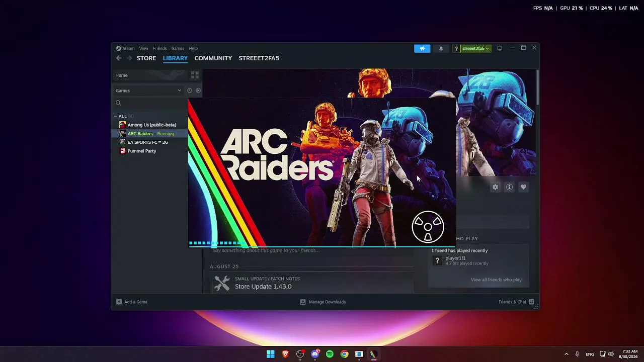Go forward with the right arrow
This screenshot has height=362, width=644.
click(x=129, y=58)
